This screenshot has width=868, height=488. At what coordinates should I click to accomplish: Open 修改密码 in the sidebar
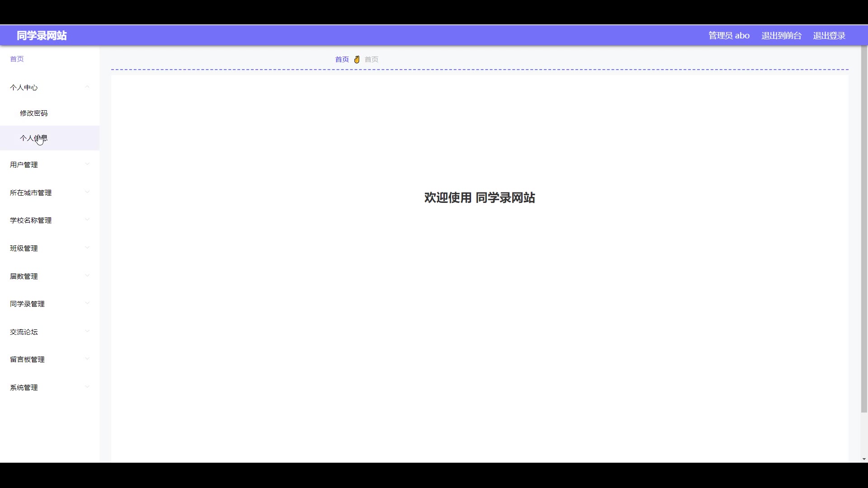[x=34, y=113]
